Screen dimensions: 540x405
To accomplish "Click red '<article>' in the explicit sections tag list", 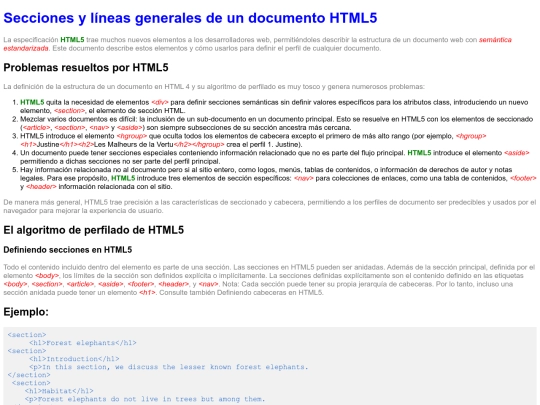I will [x=80, y=284].
